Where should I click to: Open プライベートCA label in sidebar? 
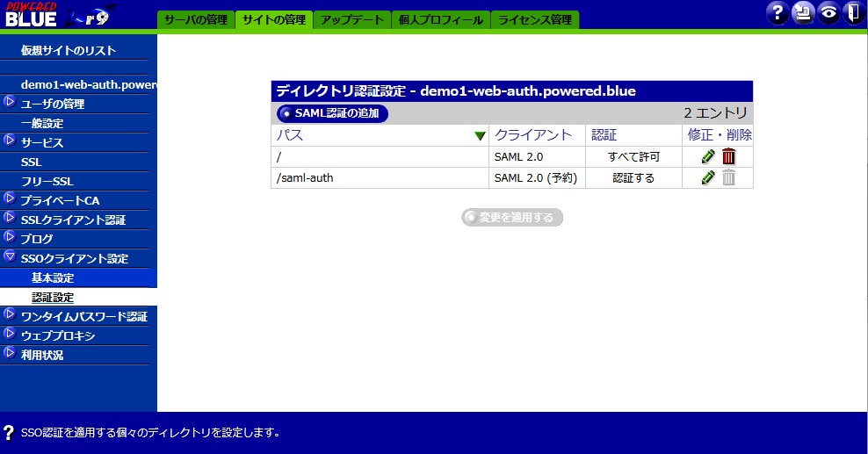point(60,201)
